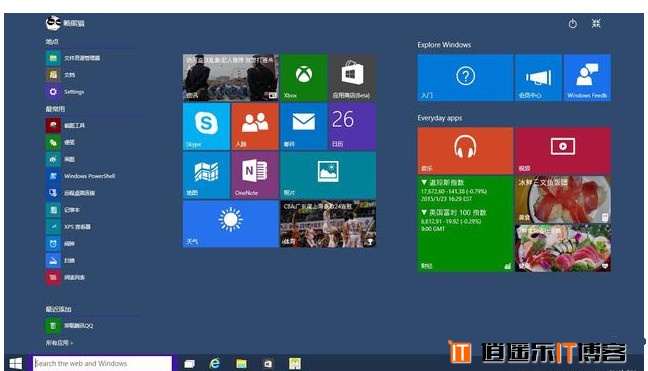
Task: Open the sushi platter tile with heart icon
Action: [x=563, y=248]
